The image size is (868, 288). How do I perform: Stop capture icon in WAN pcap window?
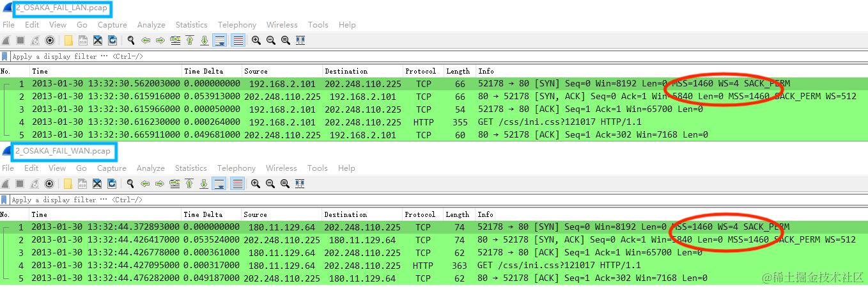(20, 184)
